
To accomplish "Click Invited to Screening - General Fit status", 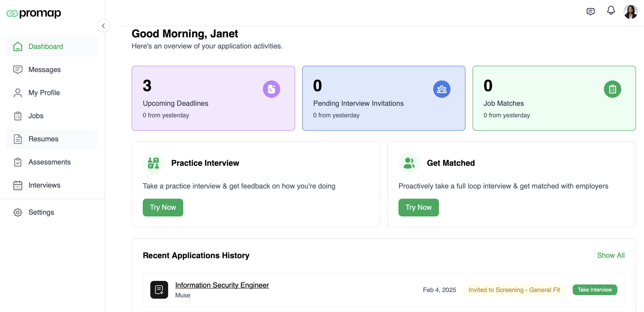I will [514, 290].
